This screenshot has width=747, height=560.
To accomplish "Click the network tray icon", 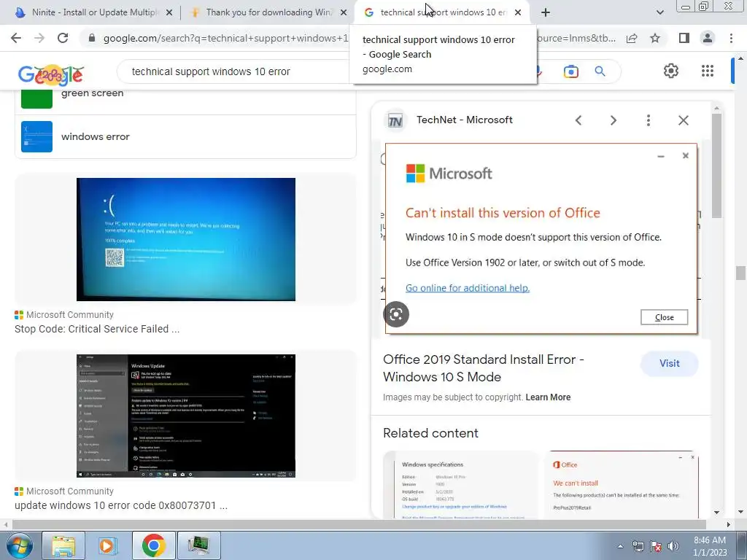I will pos(638,546).
